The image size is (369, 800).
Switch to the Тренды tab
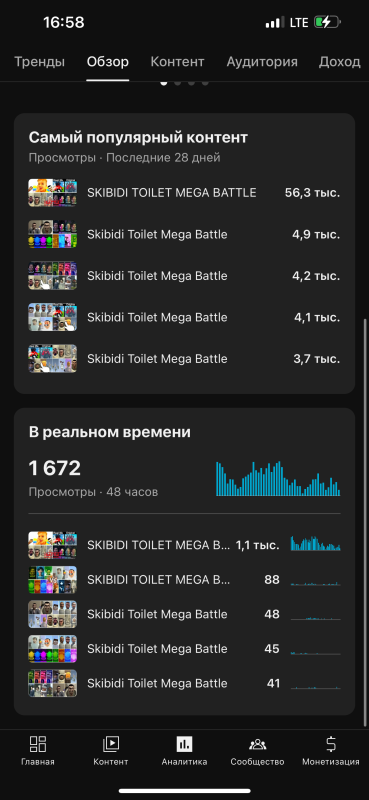click(39, 62)
